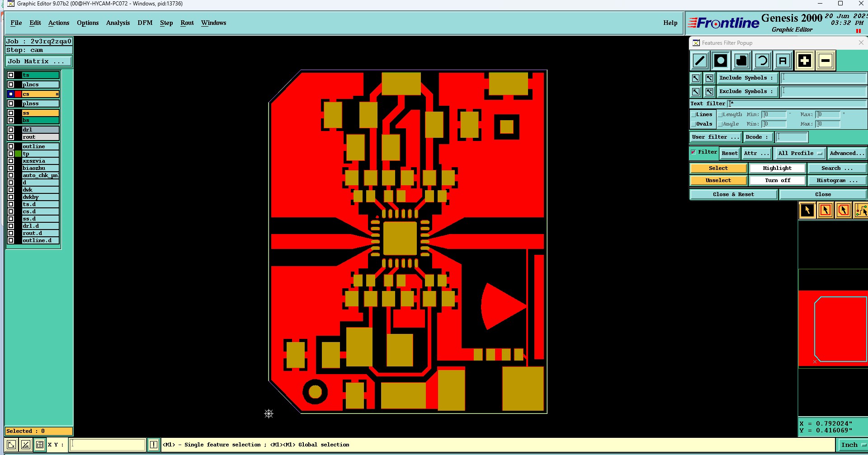Click the Histogram button

[837, 180]
